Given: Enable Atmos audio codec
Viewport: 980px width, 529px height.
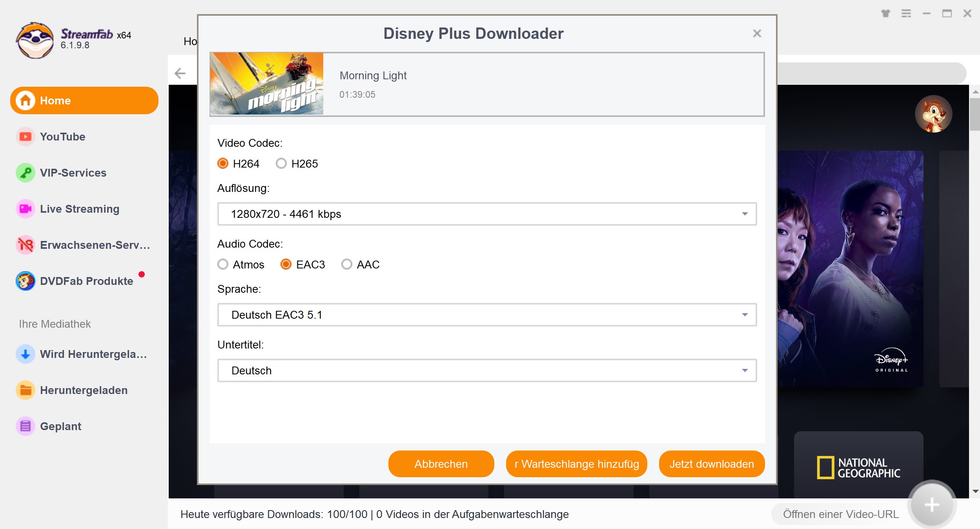Looking at the screenshot, I should pos(223,264).
